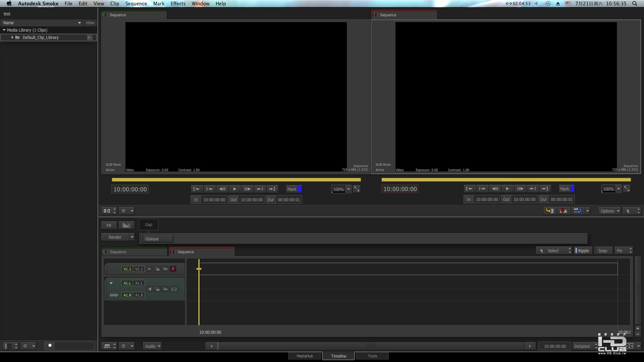Step back one frame in right viewer
Viewport: 644px width, 362px height.
click(x=495, y=189)
